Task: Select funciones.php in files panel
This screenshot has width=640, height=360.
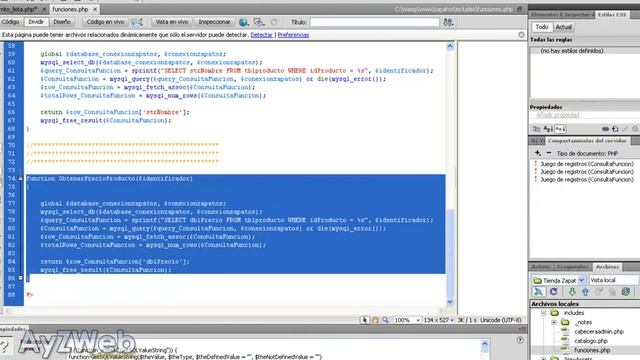Action: click(x=592, y=350)
